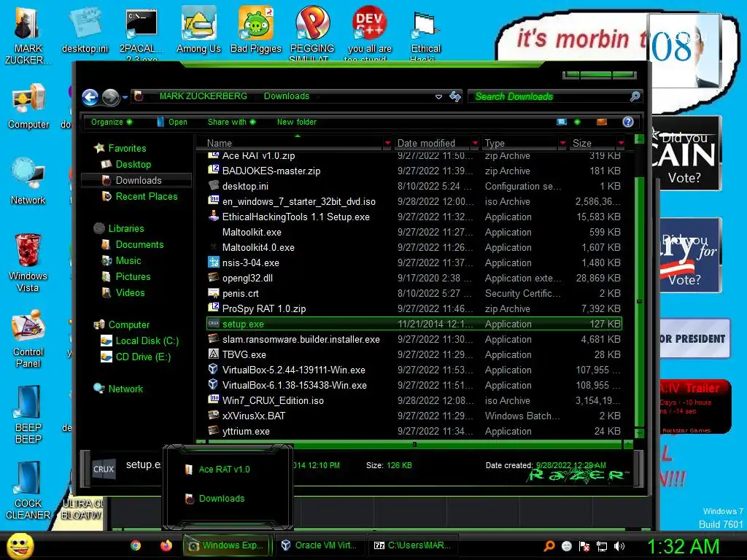
Task: Click the Back navigation arrow in Explorer
Action: tap(90, 97)
